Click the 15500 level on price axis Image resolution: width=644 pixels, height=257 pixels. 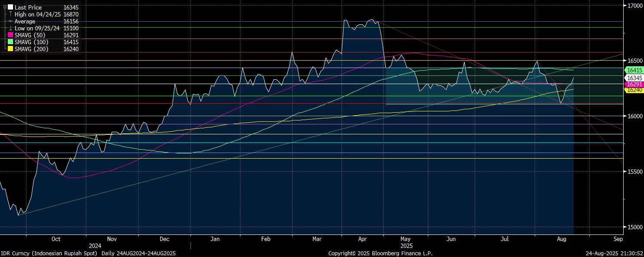pos(635,172)
